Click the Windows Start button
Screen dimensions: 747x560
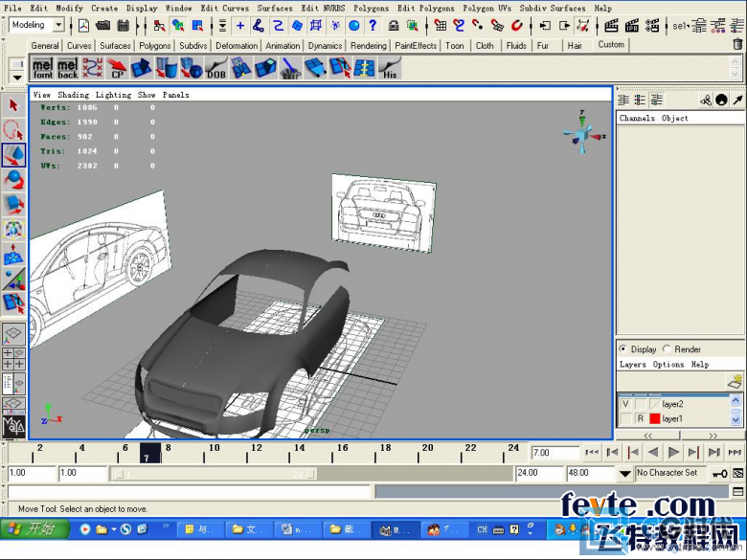pyautogui.click(x=34, y=528)
